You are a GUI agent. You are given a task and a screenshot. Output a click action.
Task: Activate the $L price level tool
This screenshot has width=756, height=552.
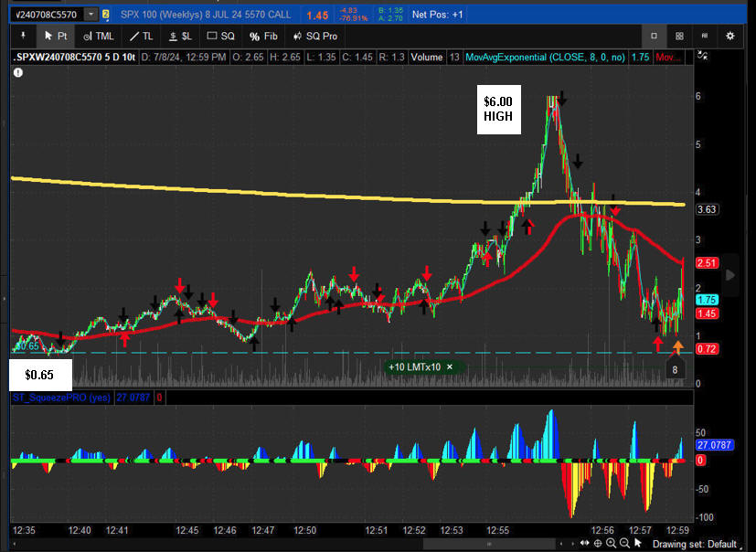pyautogui.click(x=180, y=36)
